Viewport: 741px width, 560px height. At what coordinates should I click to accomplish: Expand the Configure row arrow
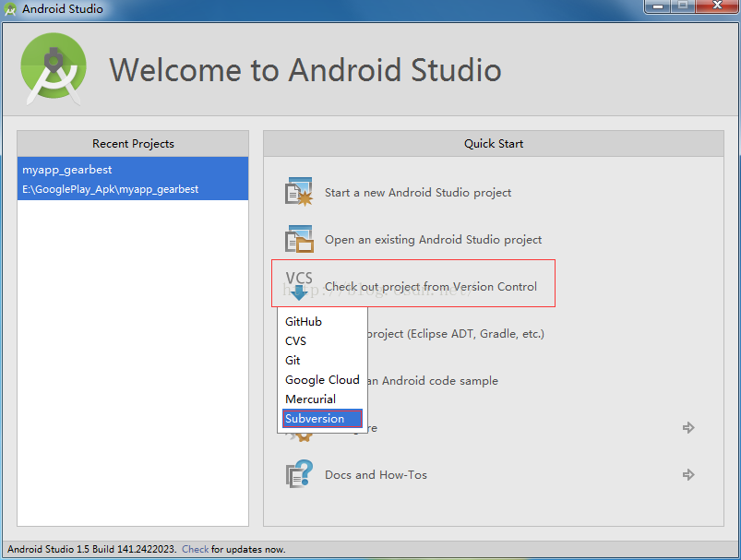pos(688,428)
